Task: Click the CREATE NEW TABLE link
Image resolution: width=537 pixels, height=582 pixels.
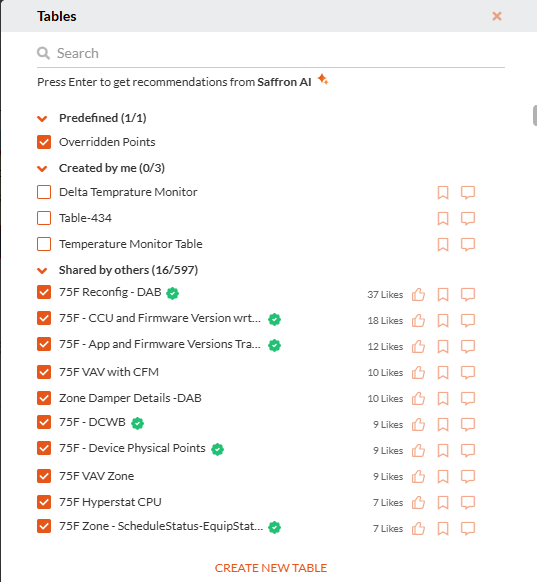Action: 271,568
